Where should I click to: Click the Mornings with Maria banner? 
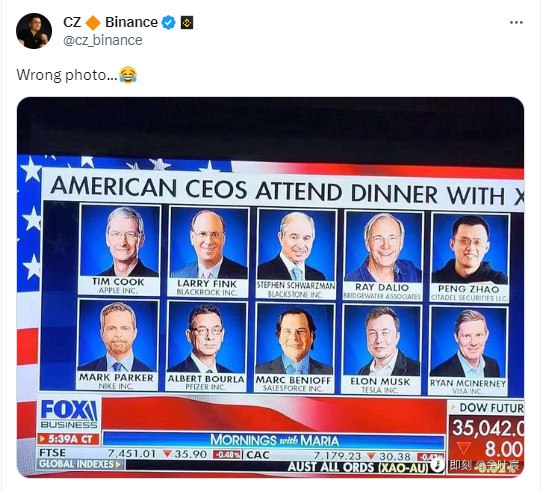[x=274, y=440]
